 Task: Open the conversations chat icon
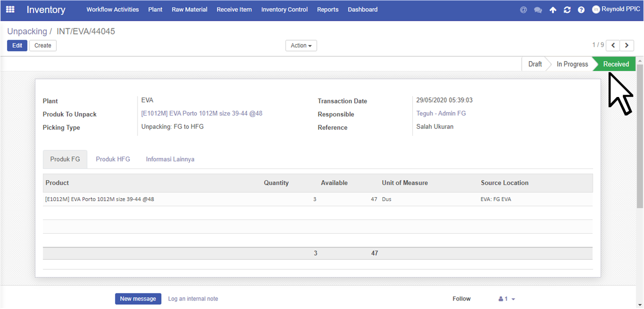point(538,9)
